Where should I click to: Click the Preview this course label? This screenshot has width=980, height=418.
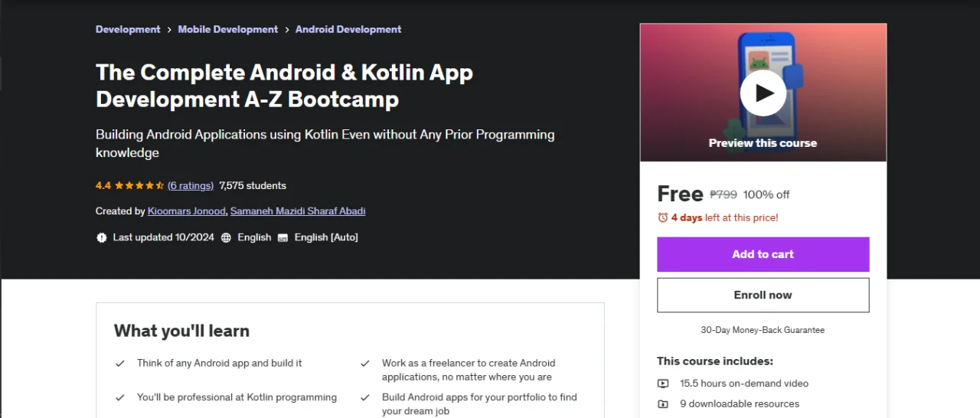click(x=763, y=143)
